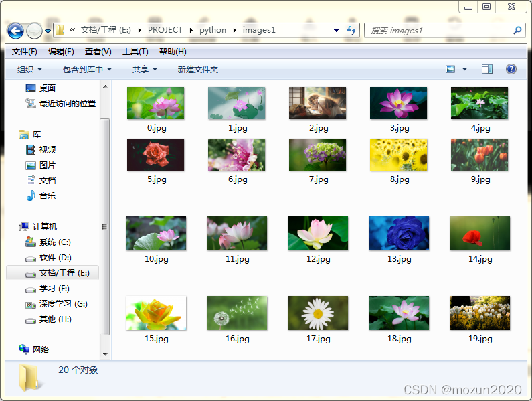Open drive 文档/工程 (E:) in the sidebar
This screenshot has width=532, height=401.
tap(53, 273)
